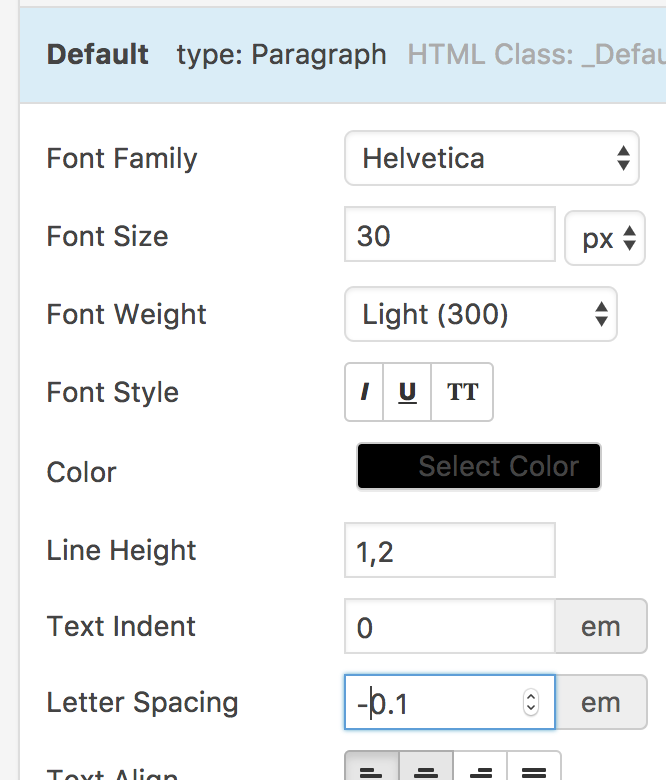Screen dimensions: 666x780
Task: Click the Font Size field showing 30
Action: [450, 236]
